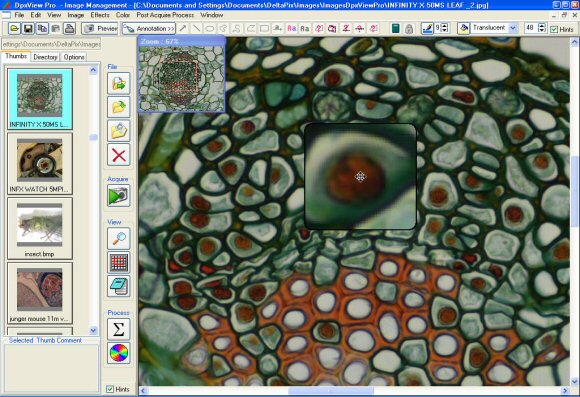Open the Edit menu
580x397 pixels.
36,15
